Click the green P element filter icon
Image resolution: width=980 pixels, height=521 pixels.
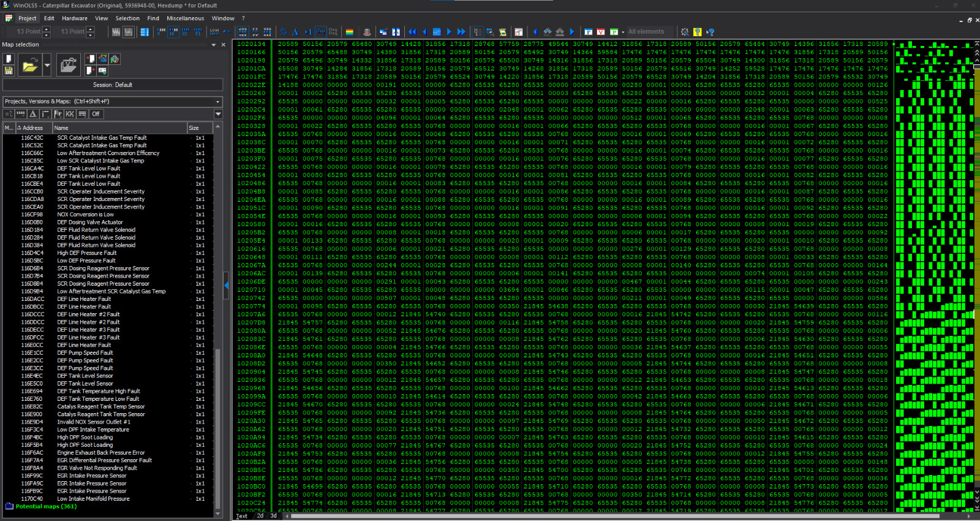pyautogui.click(x=614, y=32)
